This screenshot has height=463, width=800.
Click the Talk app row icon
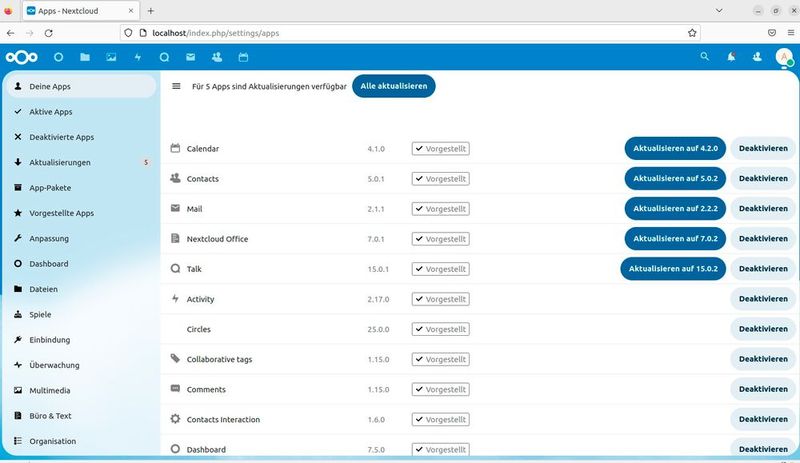click(175, 269)
